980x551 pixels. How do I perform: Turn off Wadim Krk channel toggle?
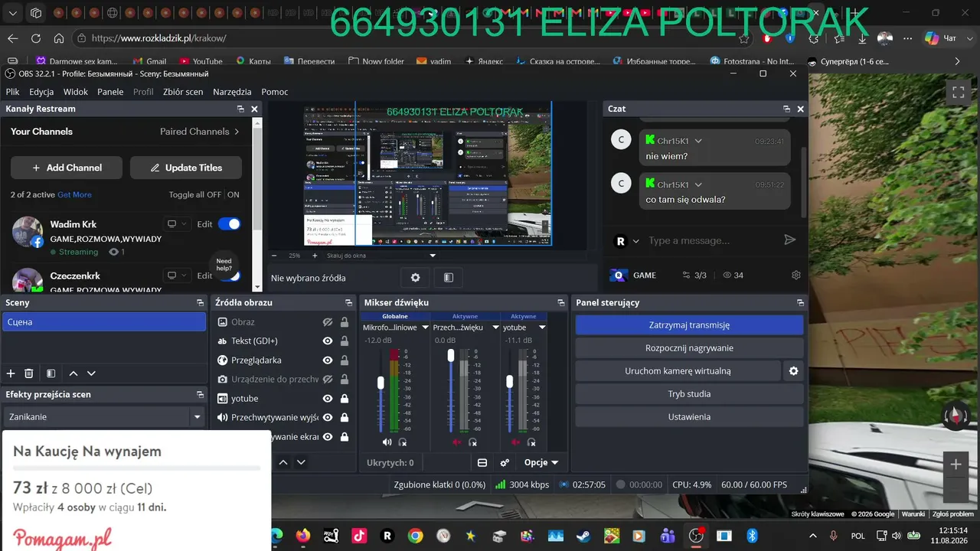tap(229, 224)
